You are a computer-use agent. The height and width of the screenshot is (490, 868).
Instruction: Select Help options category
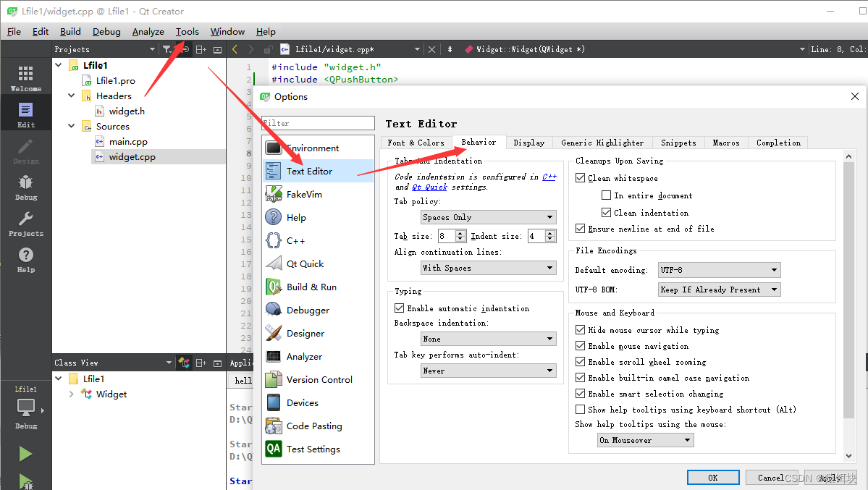tap(319, 218)
